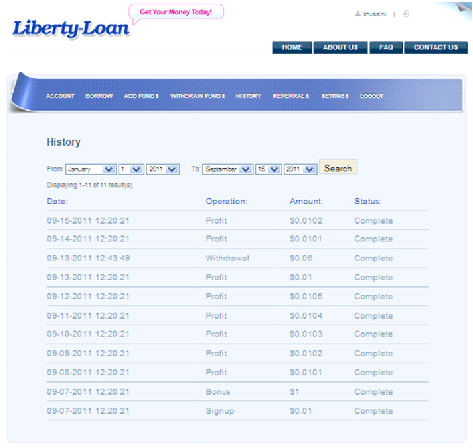This screenshot has width=473, height=448.
Task: Click the History page heading
Action: click(63, 142)
